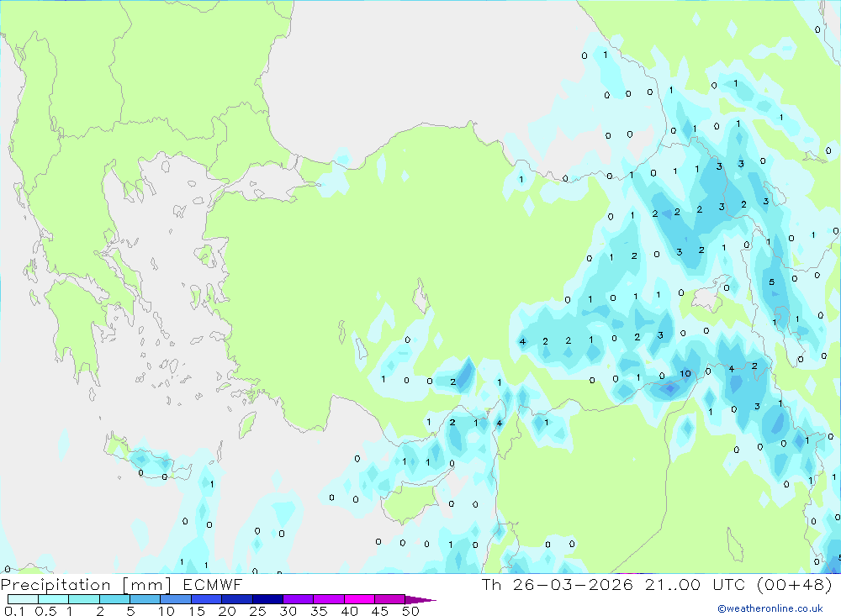Click the '(00+48)' forecast offset text

pyautogui.click(x=795, y=585)
